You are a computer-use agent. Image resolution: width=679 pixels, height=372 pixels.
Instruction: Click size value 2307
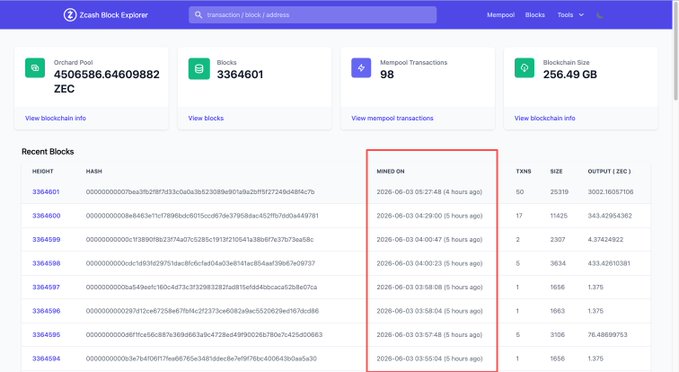557,239
